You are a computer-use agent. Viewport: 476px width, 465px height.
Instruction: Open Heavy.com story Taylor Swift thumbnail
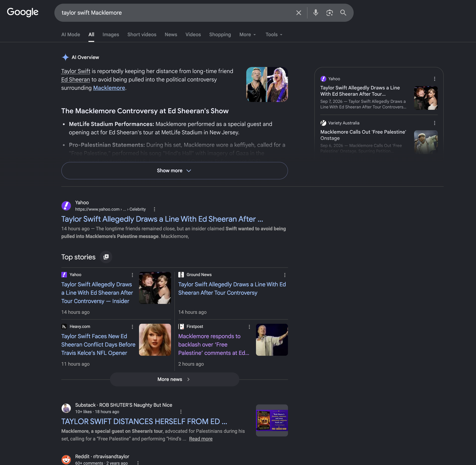coord(155,340)
